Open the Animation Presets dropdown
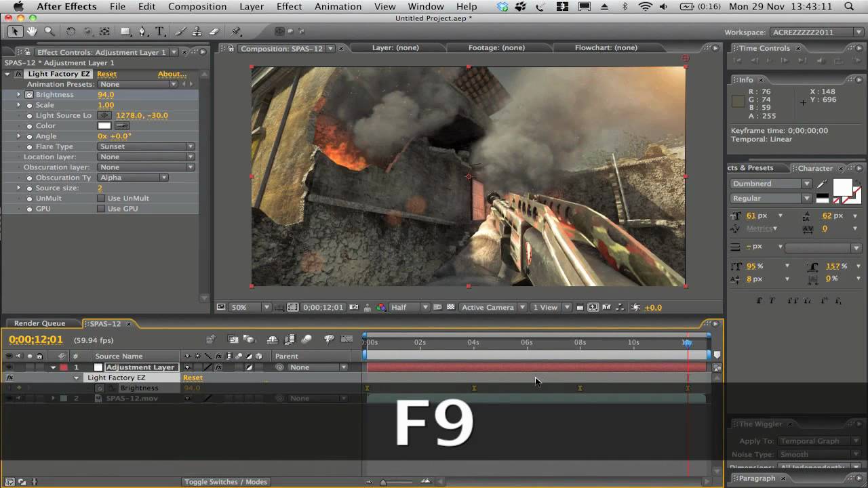Screen dimensions: 868x488 click(x=138, y=84)
